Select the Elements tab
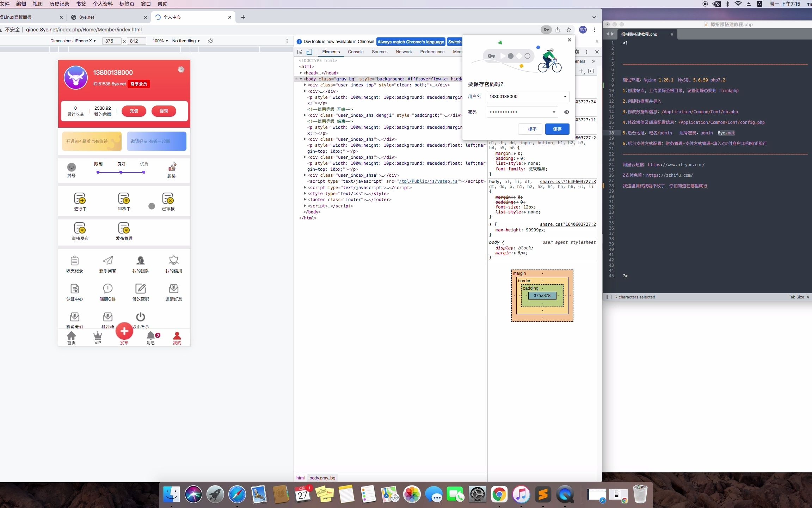The image size is (812, 508). click(x=331, y=52)
